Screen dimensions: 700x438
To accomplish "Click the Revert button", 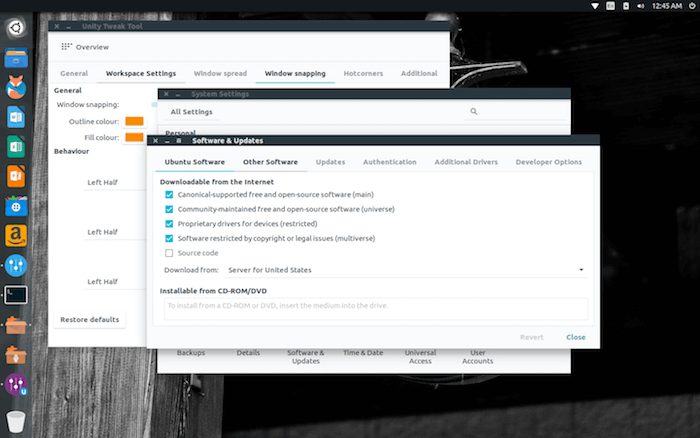I will click(532, 338).
